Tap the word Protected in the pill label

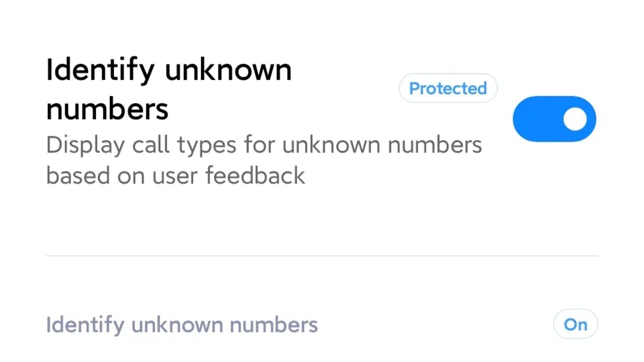click(448, 88)
